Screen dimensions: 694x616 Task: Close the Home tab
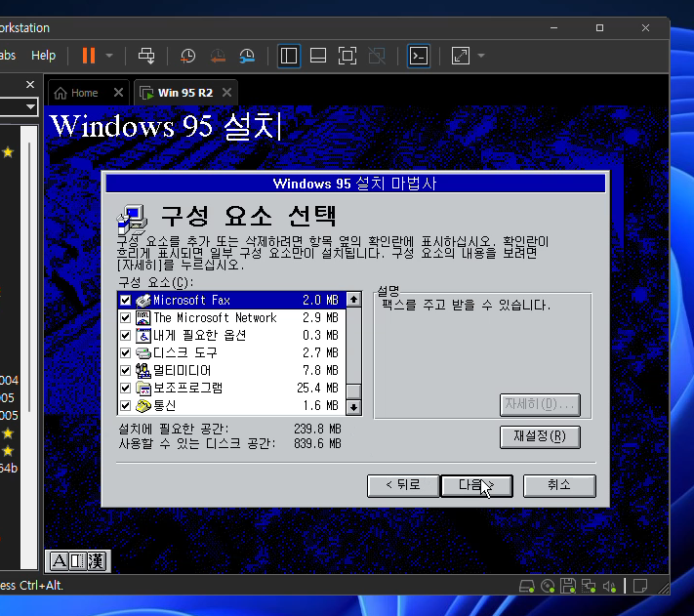[118, 93]
